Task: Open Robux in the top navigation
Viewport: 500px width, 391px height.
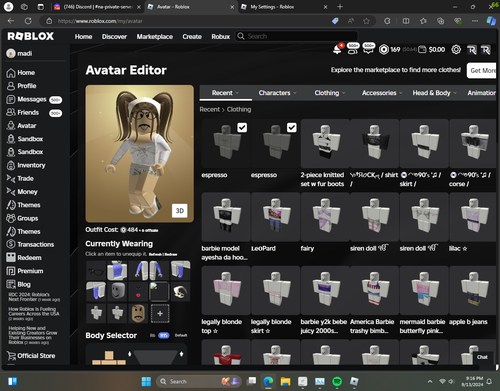Action: coord(221,36)
